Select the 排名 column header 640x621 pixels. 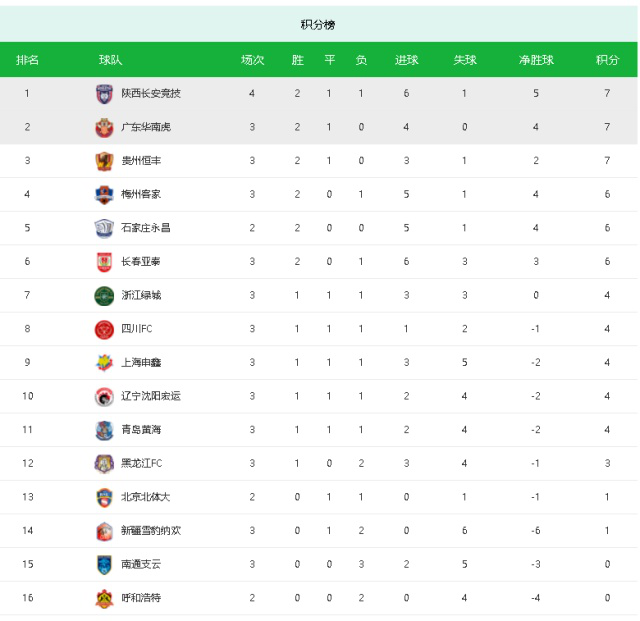point(27,60)
